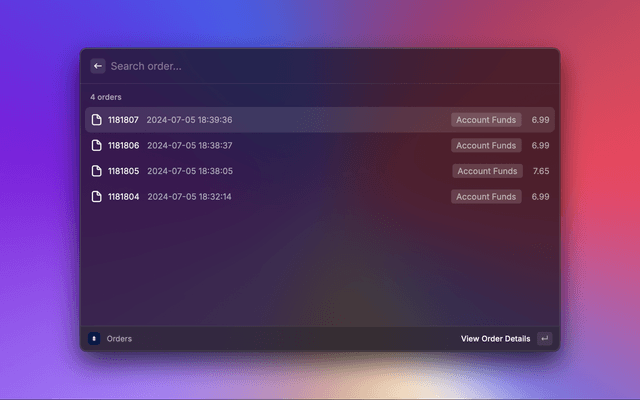Viewport: 640px width, 400px height.
Task: Select order number 1181804
Action: (123, 197)
